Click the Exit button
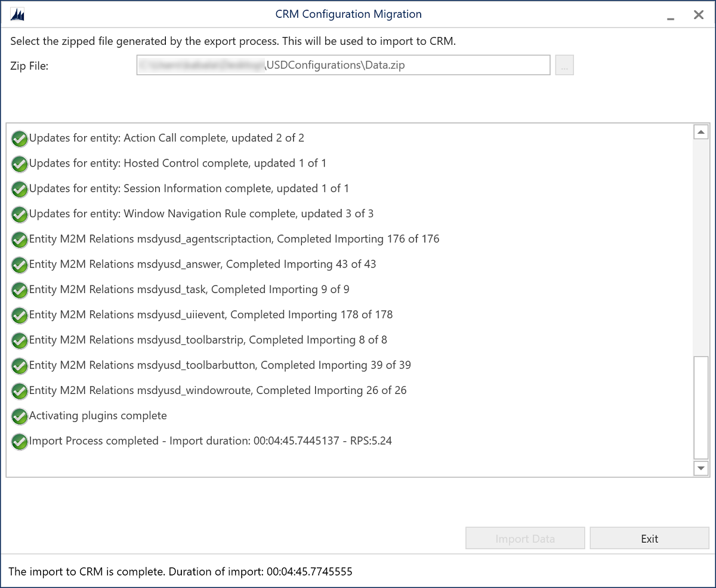The height and width of the screenshot is (588, 716). (x=649, y=538)
